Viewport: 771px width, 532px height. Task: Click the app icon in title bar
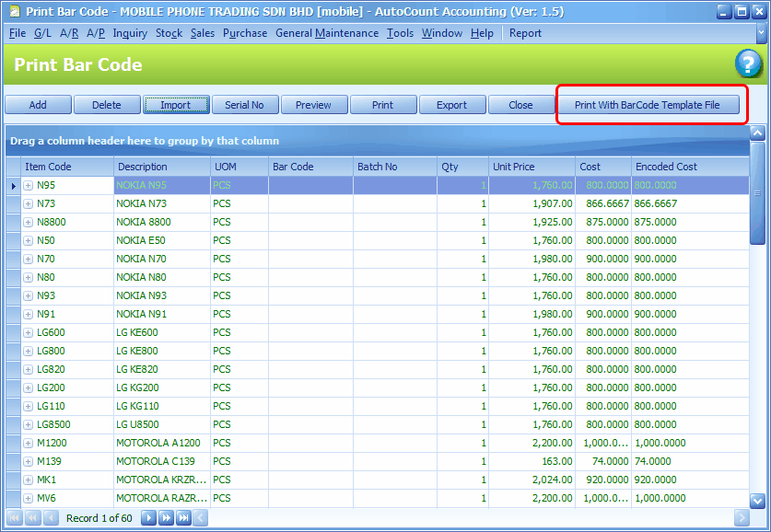pyautogui.click(x=14, y=11)
